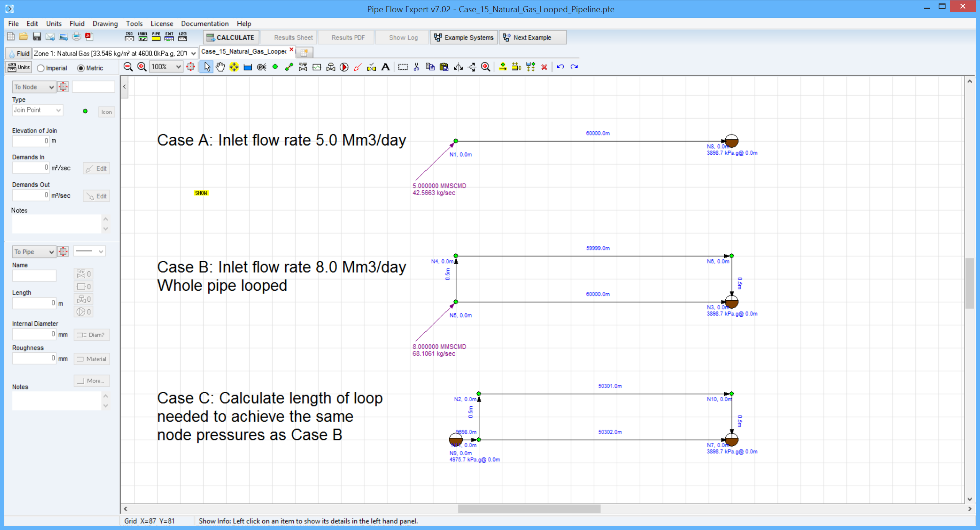Click the N8 pressure node in Case A
980x530 pixels.
pos(731,141)
